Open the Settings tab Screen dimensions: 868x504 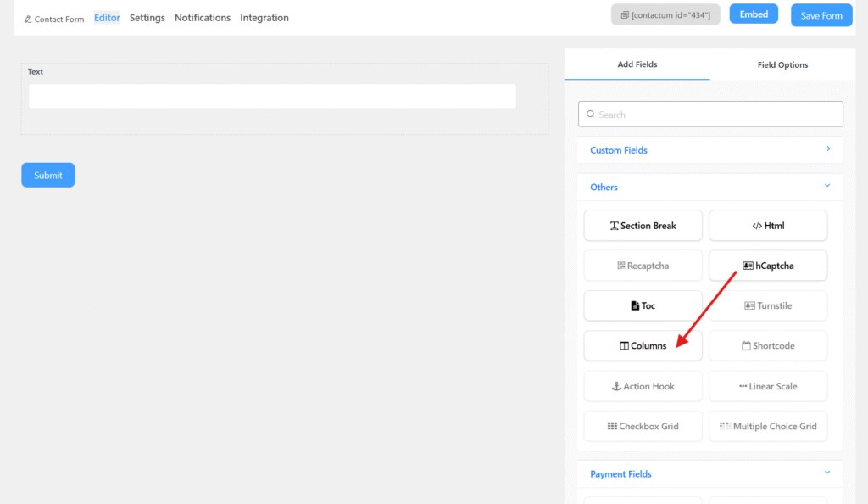click(147, 18)
